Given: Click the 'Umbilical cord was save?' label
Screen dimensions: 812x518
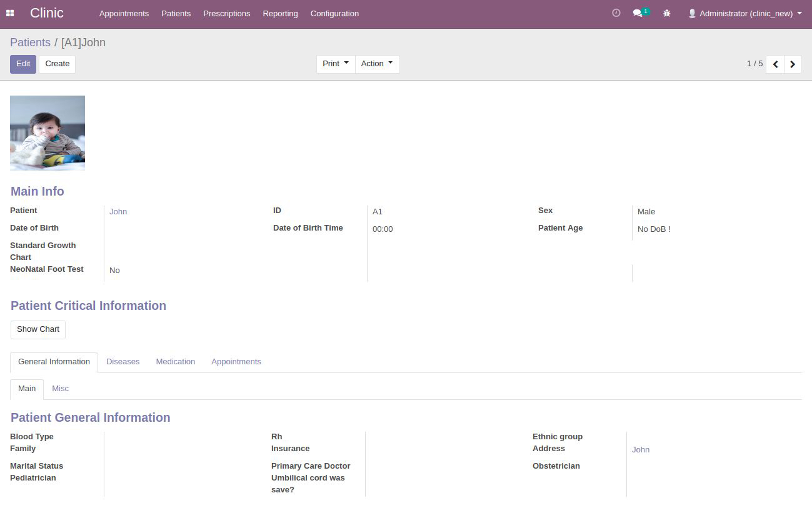Looking at the screenshot, I should click(x=308, y=484).
